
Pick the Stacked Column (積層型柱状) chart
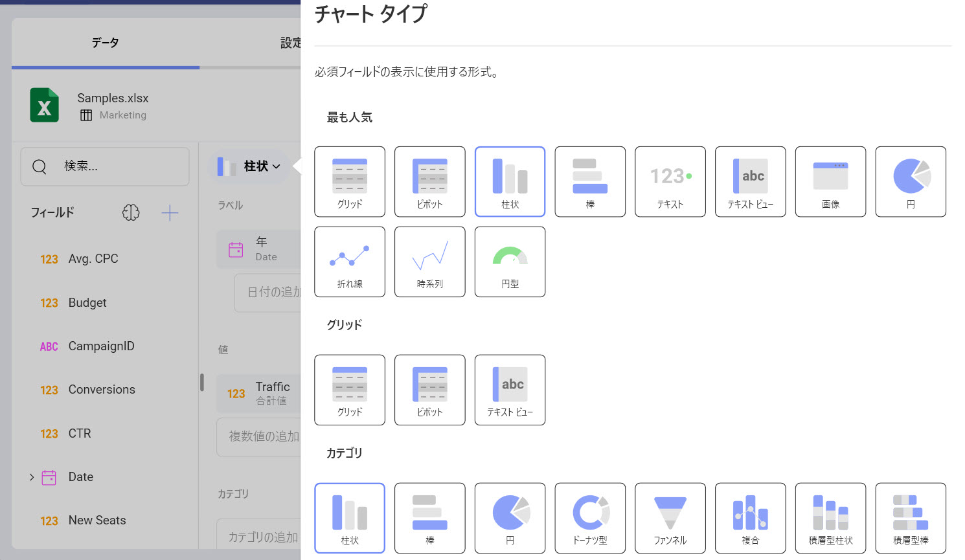click(830, 517)
